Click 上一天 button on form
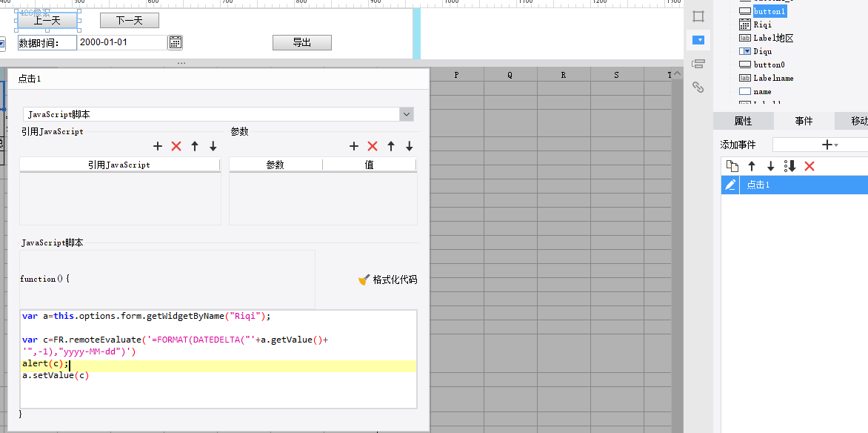Viewport: 868px width, 433px height. 47,21
